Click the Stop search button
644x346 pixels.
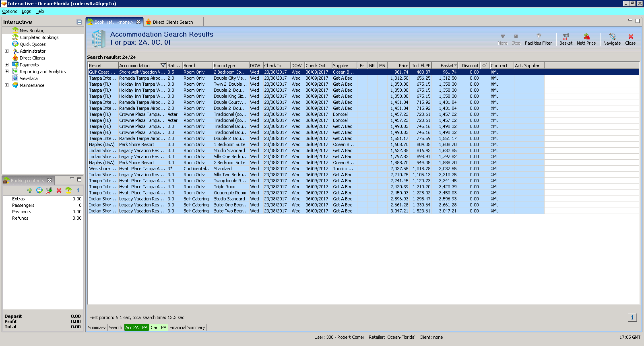click(516, 39)
